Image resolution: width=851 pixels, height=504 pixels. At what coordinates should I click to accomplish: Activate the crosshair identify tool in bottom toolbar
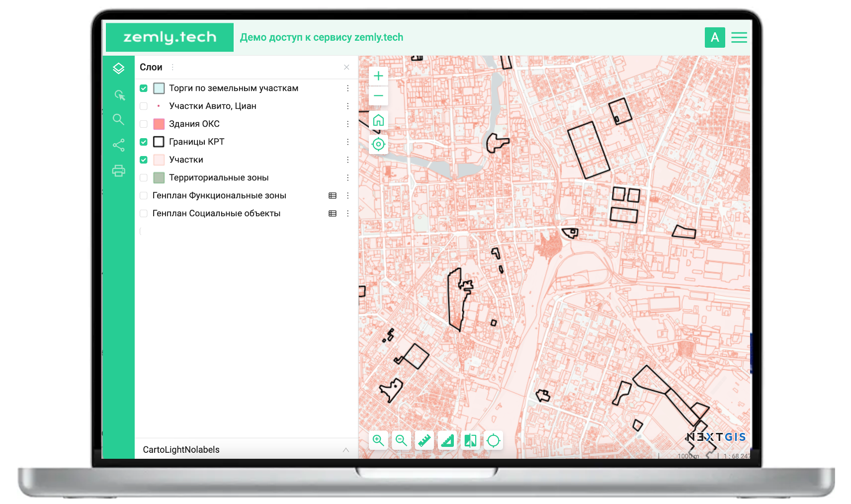[494, 440]
